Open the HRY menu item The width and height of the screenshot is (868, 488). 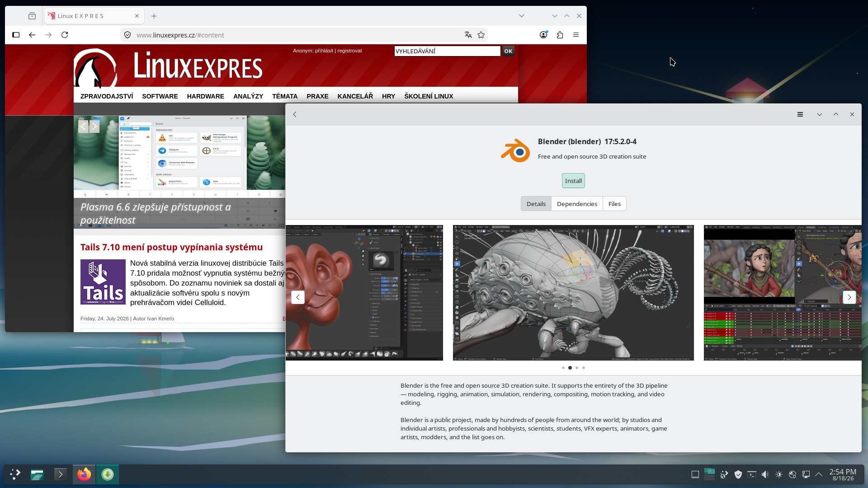[x=388, y=96]
